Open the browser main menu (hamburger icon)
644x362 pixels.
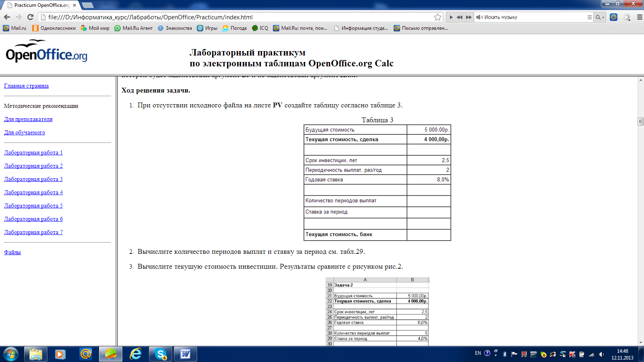point(639,17)
